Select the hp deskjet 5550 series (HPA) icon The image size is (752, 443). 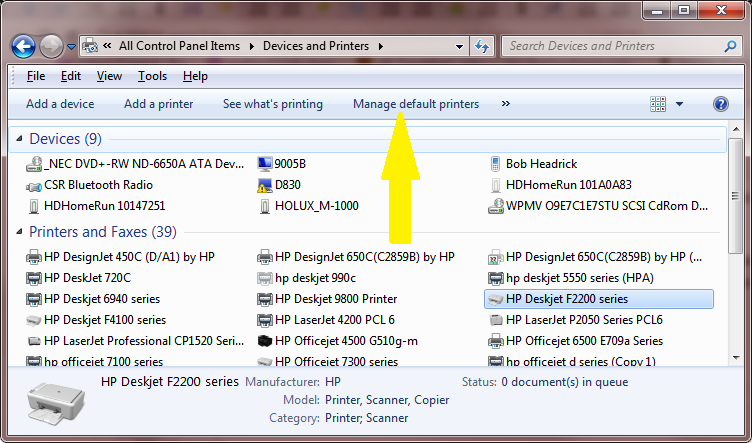point(496,278)
